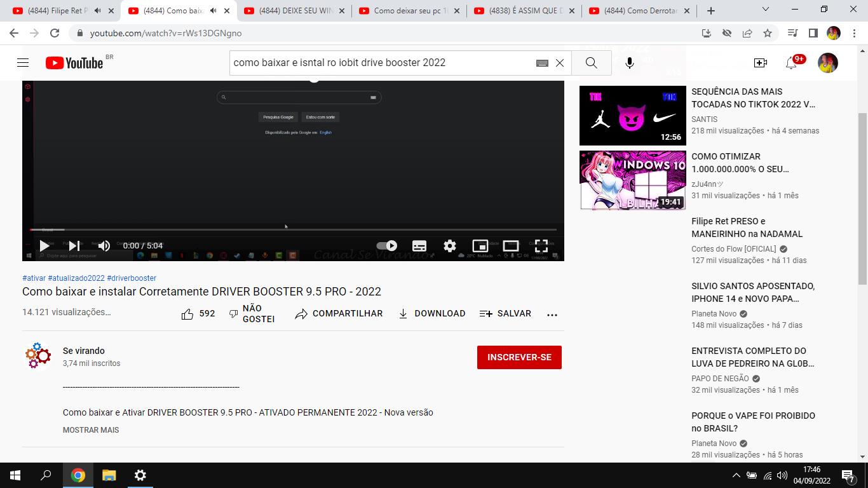Open notifications bell icon
Image resolution: width=868 pixels, height=488 pixels.
791,63
